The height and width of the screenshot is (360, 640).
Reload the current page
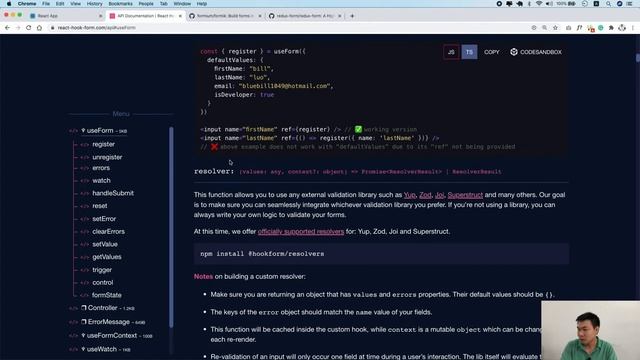click(x=28, y=28)
